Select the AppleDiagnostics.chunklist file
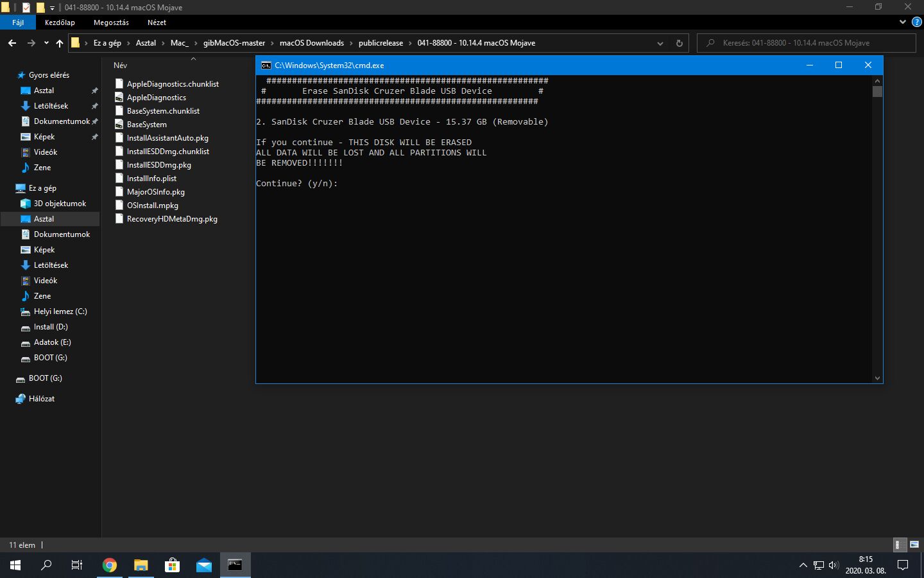 [167, 84]
